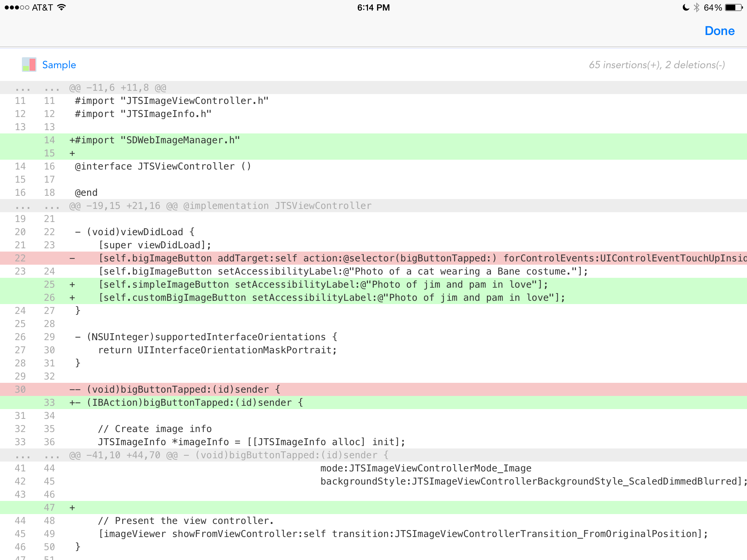This screenshot has height=560, width=747.
Task: Expand hunk header @@ -11,6 +11,8 @@
Action: pyautogui.click(x=117, y=88)
